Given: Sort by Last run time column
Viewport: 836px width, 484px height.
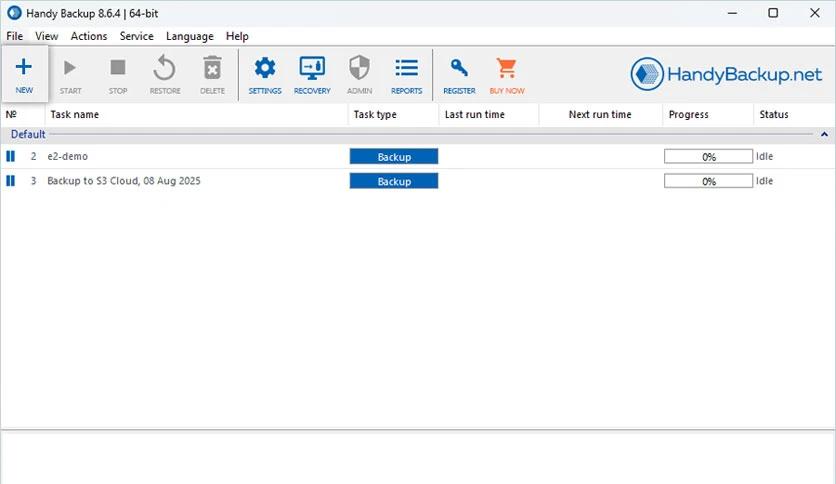Looking at the screenshot, I should [489, 115].
